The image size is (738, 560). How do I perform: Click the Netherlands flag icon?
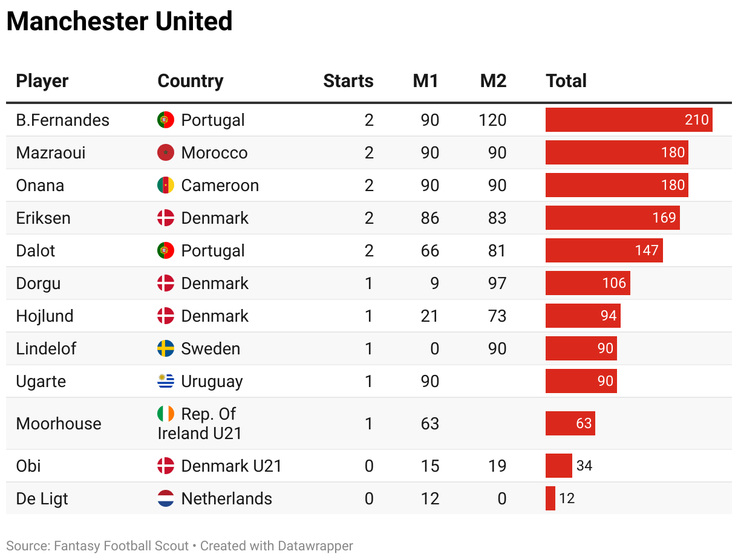click(x=166, y=498)
